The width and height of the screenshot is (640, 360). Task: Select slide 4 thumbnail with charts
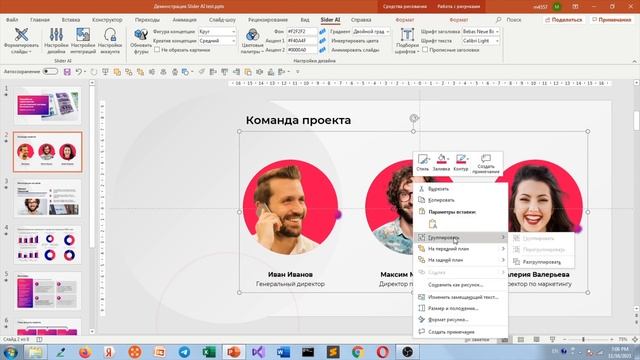pos(48,244)
